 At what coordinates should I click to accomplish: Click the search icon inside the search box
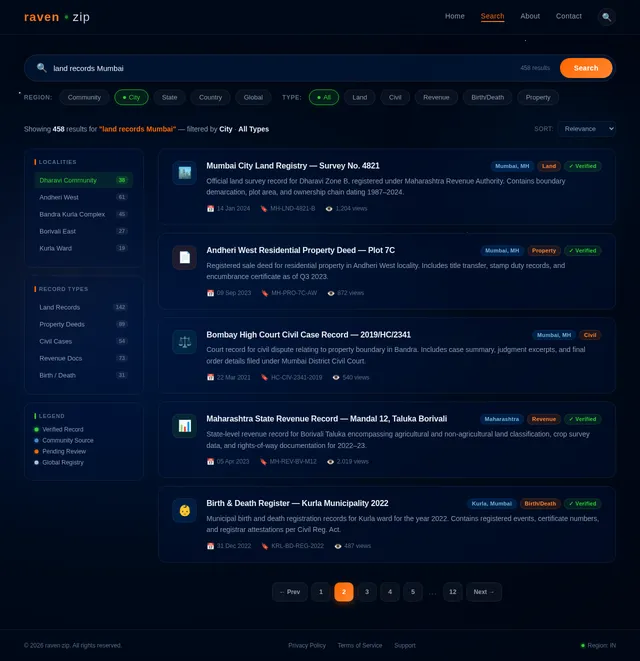pos(41,68)
